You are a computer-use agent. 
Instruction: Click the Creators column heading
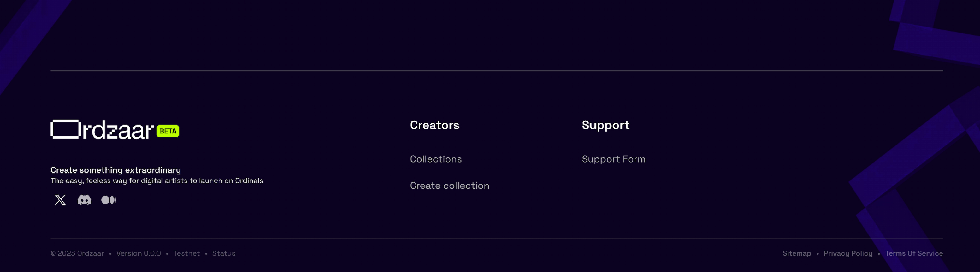[434, 125]
